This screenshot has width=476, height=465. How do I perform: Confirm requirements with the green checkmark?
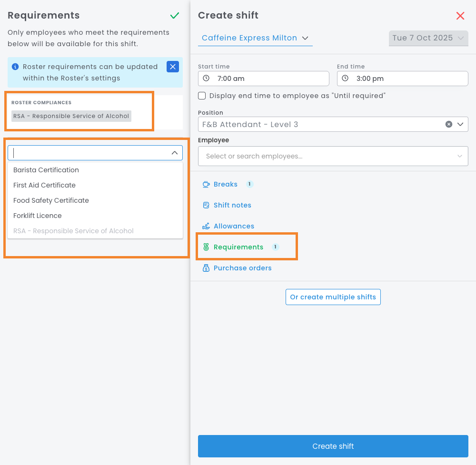tap(175, 16)
